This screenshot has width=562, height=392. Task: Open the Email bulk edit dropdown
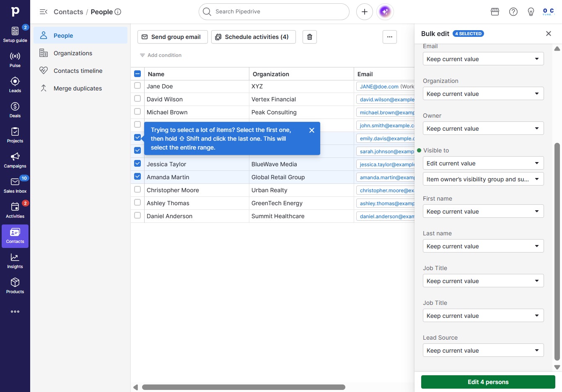[x=483, y=59]
